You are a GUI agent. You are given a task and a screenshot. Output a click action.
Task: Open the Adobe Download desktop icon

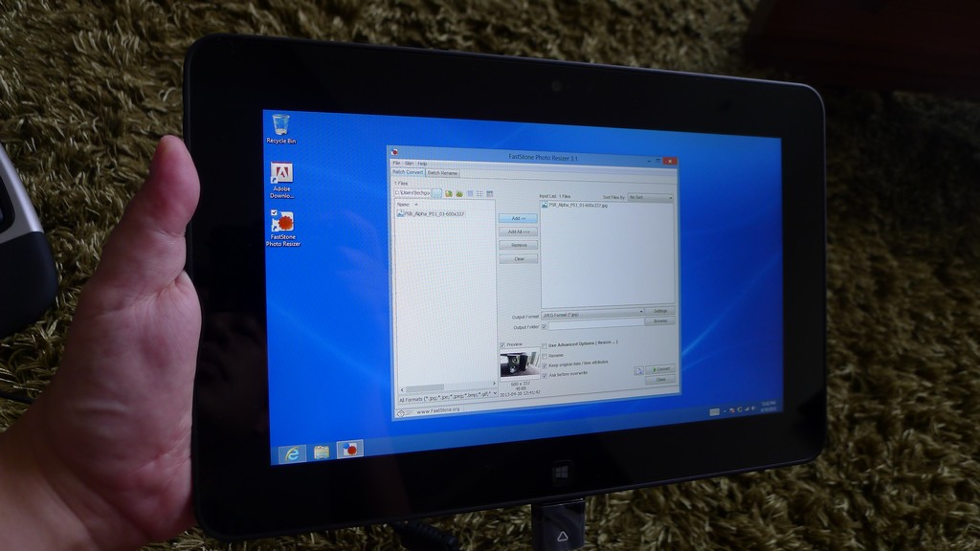(281, 175)
